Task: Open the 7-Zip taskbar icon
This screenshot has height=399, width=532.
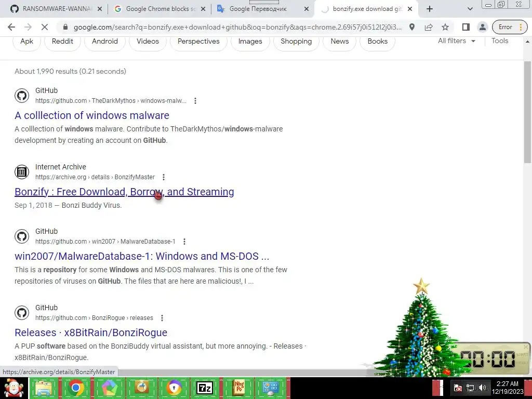Action: coord(205,388)
